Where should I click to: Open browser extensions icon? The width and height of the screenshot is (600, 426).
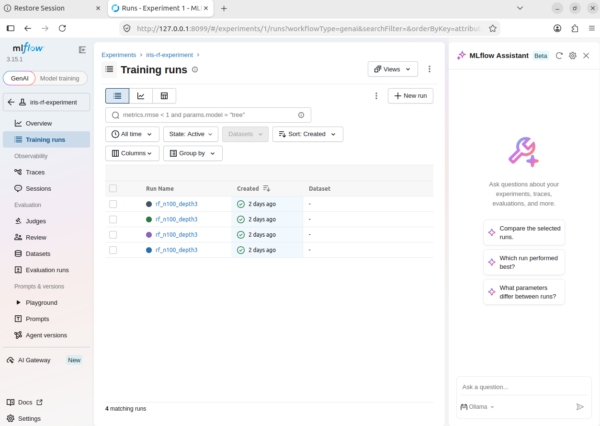tap(574, 28)
